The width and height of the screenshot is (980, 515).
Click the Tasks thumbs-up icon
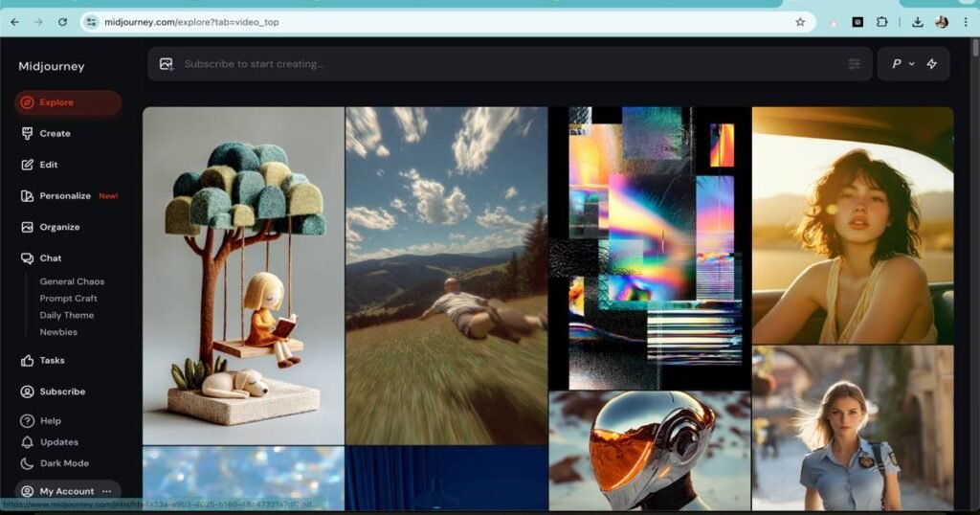click(28, 361)
